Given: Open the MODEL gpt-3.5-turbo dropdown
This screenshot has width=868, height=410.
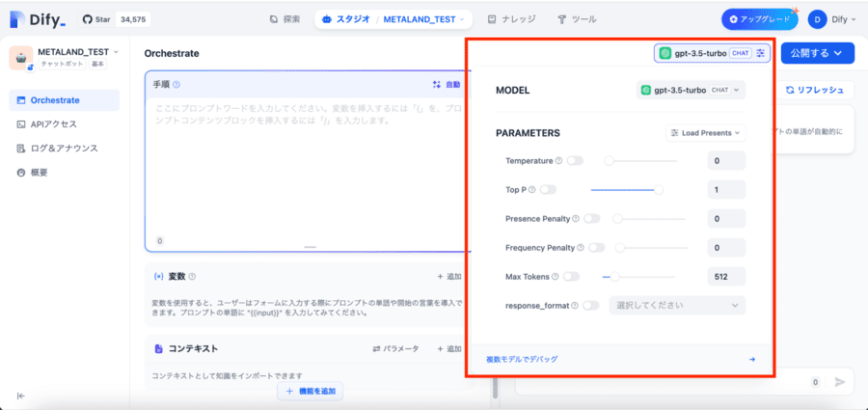Looking at the screenshot, I should click(691, 90).
